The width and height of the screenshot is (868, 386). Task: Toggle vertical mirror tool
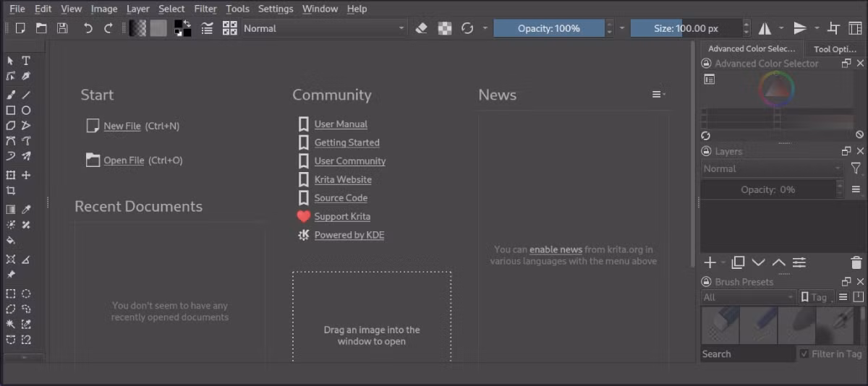pyautogui.click(x=800, y=28)
